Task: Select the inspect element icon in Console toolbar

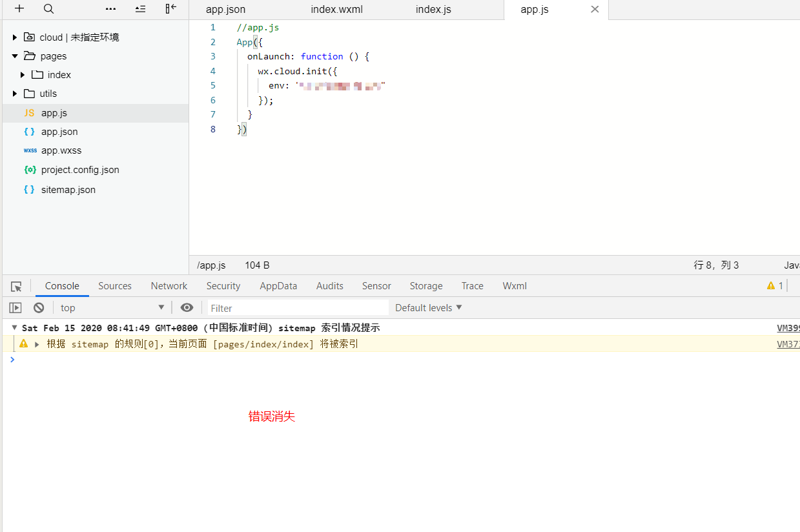Action: click(x=15, y=285)
